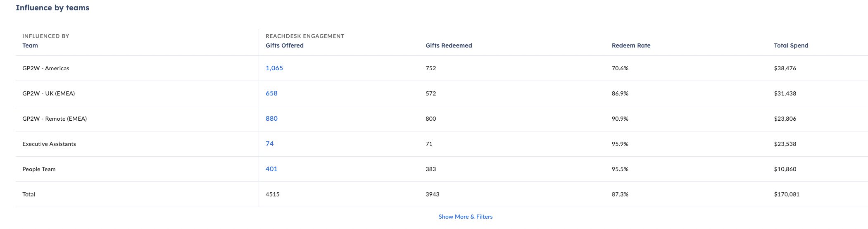Select the Gifts Redeemed column header

coord(449,45)
